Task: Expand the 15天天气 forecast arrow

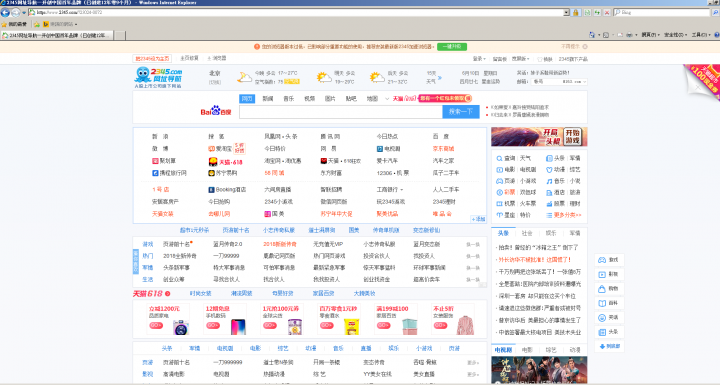Action: pyautogui.click(x=439, y=78)
